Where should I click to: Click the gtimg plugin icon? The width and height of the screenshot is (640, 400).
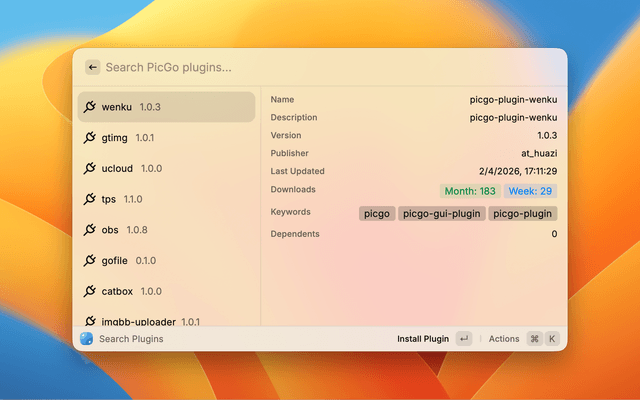click(89, 138)
